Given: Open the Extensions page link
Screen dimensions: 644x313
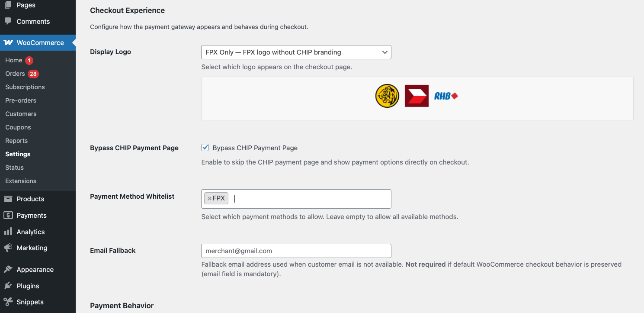Looking at the screenshot, I should coord(21,181).
